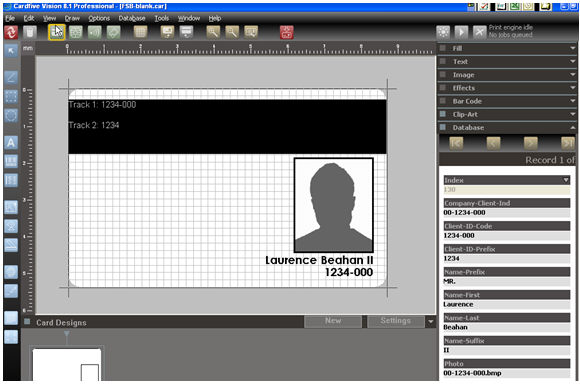Viewport: 580px width, 386px height.
Task: Toggle the square beside Bar Code panel
Action: [443, 101]
